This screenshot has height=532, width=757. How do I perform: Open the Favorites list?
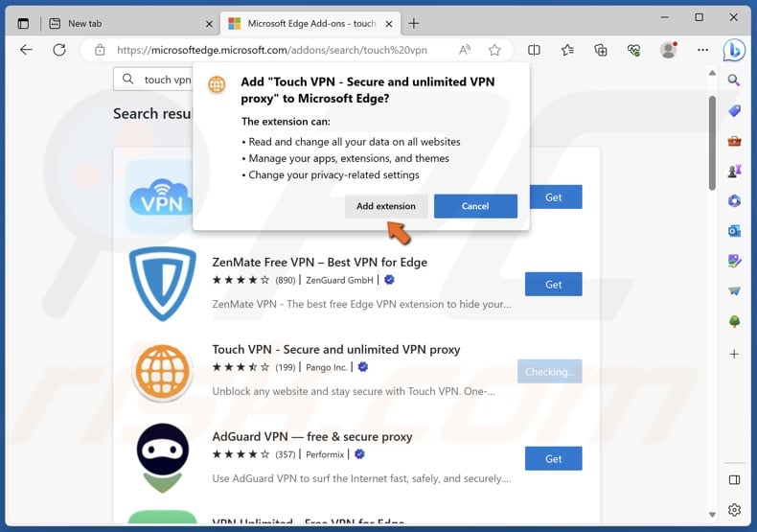[567, 50]
